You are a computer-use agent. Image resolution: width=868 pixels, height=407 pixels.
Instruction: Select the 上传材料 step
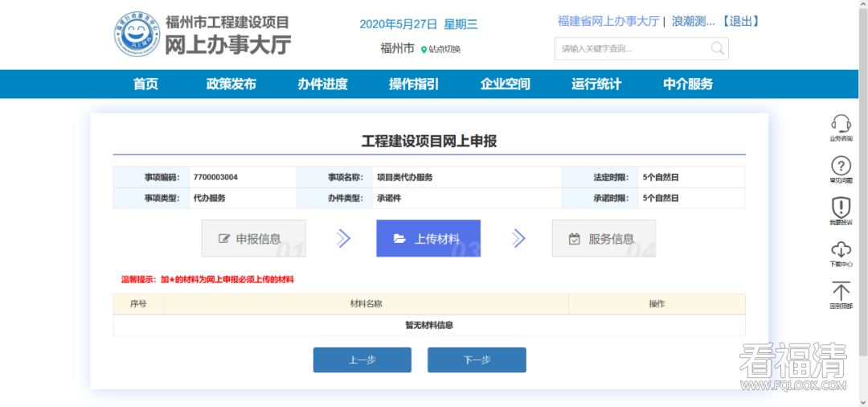click(428, 238)
